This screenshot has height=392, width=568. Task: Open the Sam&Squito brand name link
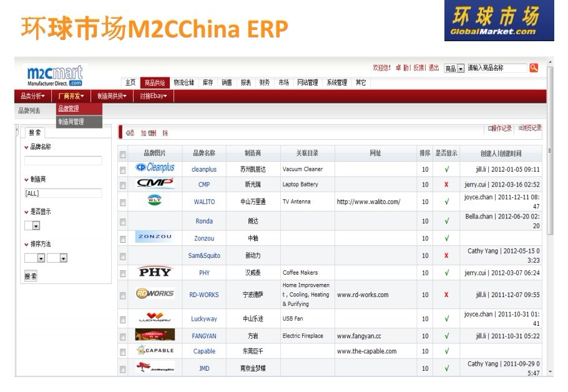204,255
